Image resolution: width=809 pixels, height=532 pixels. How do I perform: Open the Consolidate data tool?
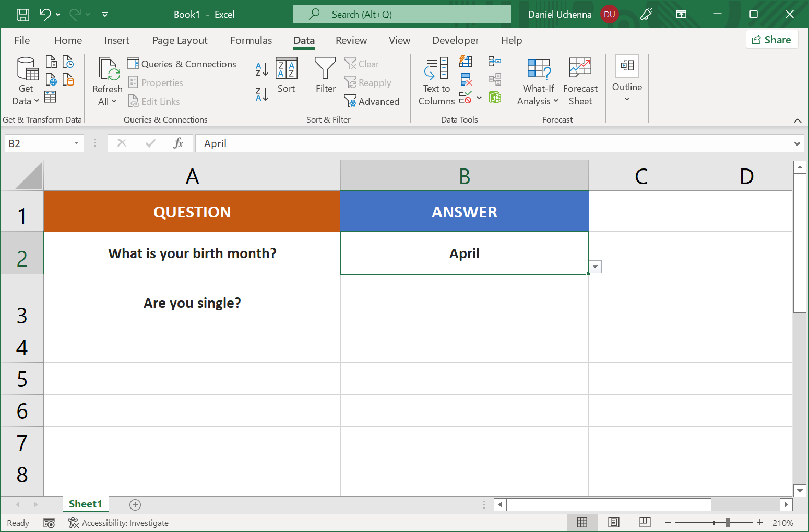click(x=495, y=61)
